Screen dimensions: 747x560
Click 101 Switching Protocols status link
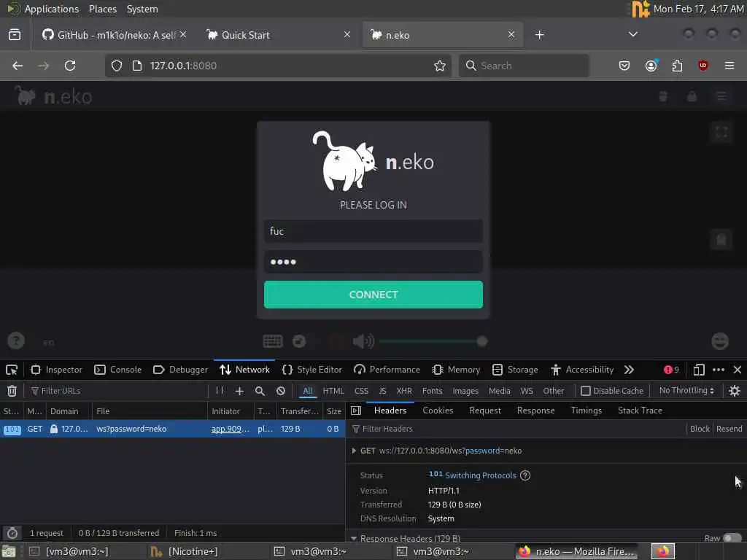(x=472, y=475)
